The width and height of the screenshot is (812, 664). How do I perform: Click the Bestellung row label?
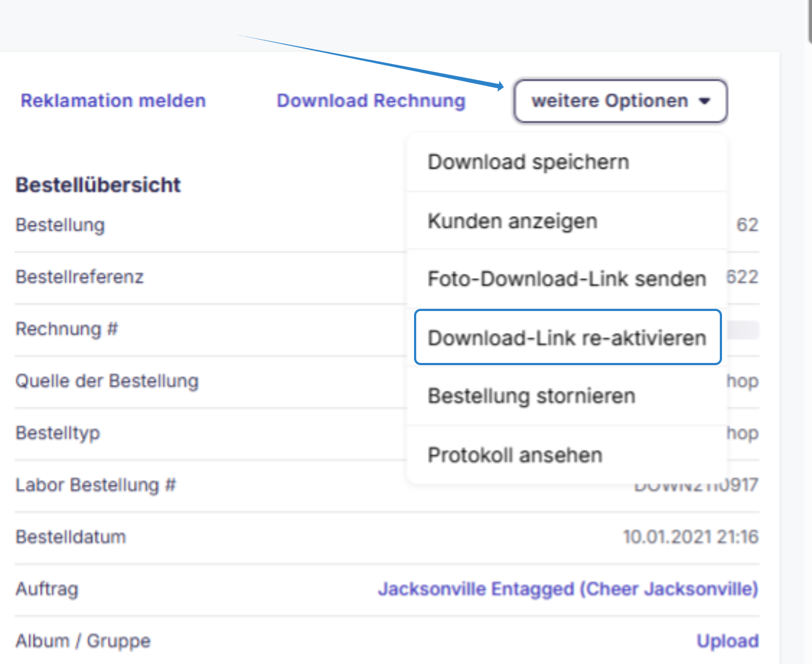(x=60, y=225)
